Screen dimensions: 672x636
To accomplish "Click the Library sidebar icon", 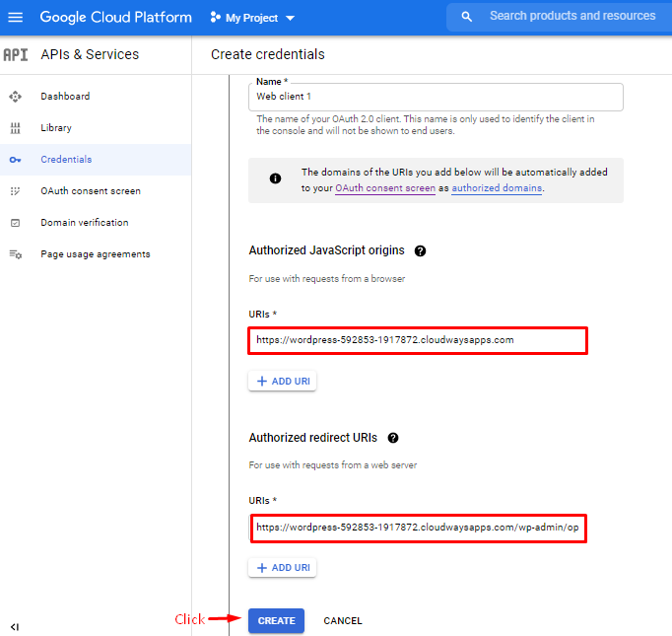I will pos(15,128).
